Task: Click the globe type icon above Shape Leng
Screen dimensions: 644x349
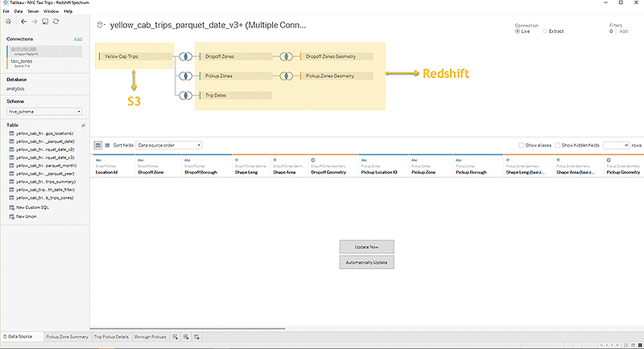Action: click(x=237, y=160)
